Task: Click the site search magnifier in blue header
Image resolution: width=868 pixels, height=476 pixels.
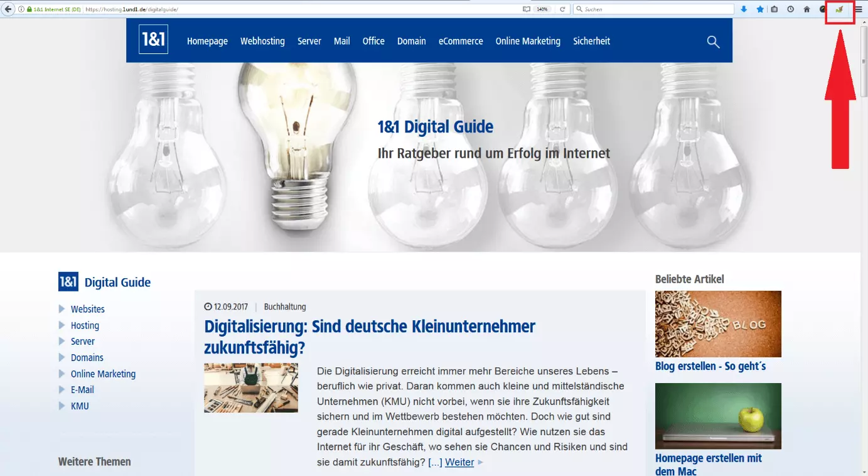Action: 713,42
